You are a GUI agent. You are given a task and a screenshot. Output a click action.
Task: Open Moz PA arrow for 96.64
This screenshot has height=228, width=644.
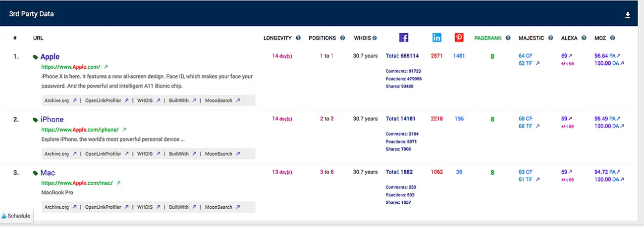[x=618, y=56]
